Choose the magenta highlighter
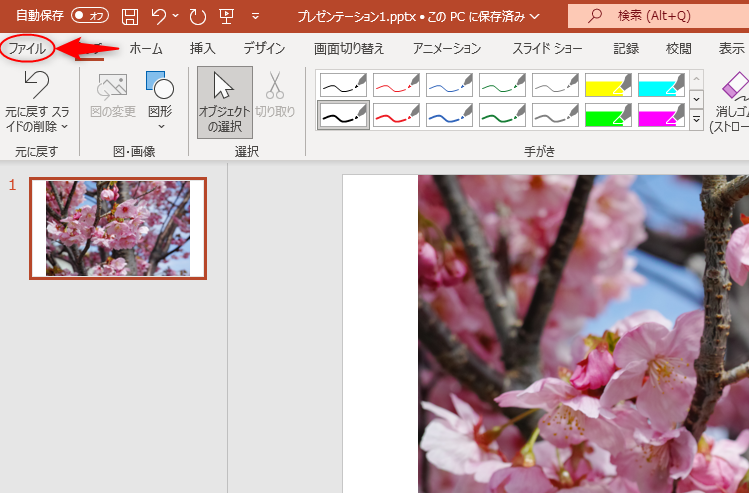Viewport: 749px width, 493px height. point(662,115)
